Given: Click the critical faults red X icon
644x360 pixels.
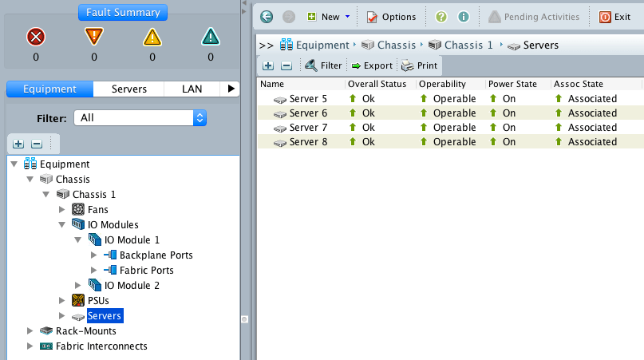Looking at the screenshot, I should tap(35, 38).
